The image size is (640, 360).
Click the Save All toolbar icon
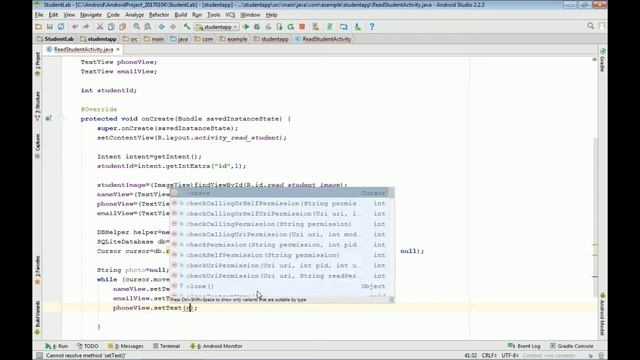point(50,27)
